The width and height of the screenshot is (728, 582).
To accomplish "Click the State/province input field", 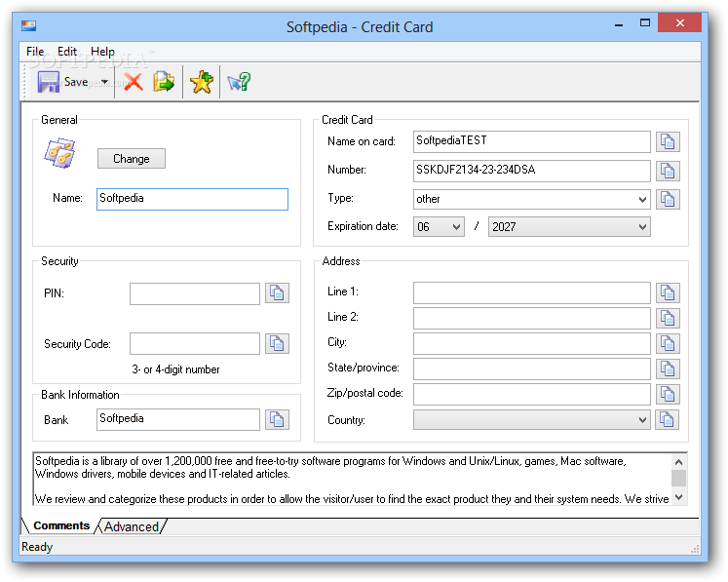I will point(531,369).
